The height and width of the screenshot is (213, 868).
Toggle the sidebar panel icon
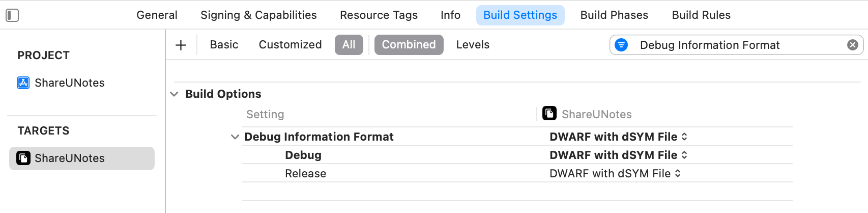pos(12,15)
